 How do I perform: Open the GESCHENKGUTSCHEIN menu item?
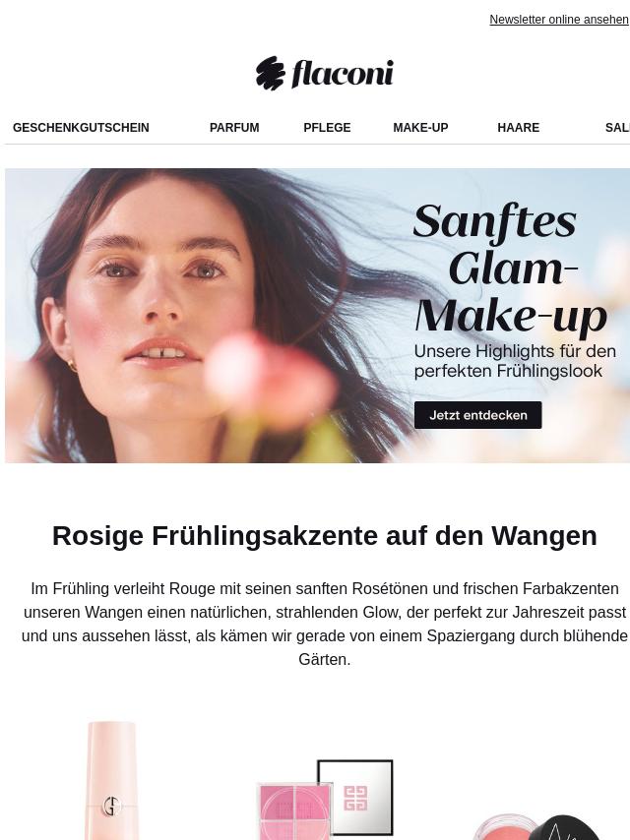tap(81, 128)
